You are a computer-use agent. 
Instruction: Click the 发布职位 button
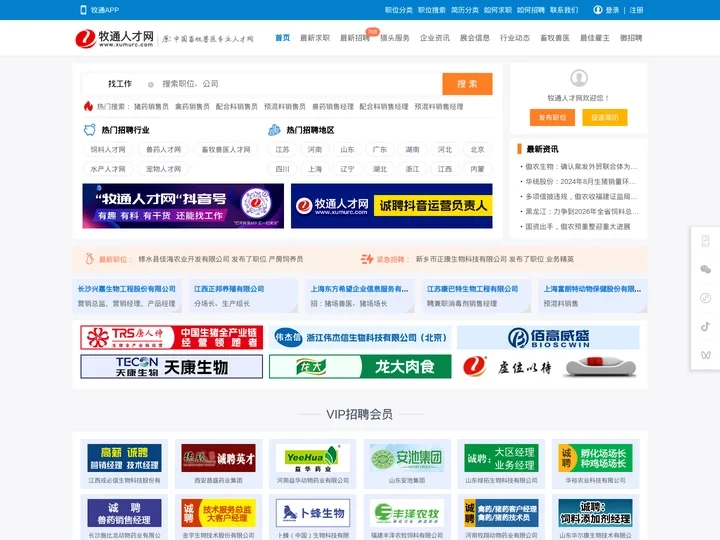552,118
